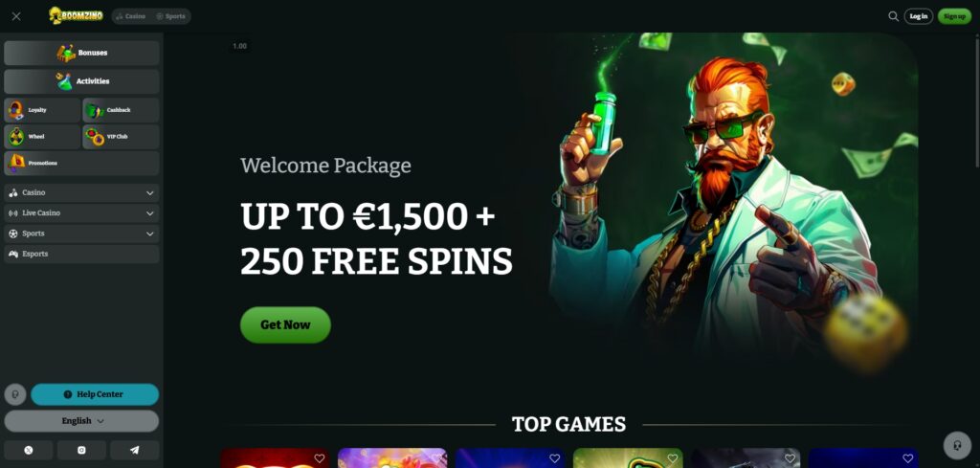The width and height of the screenshot is (980, 468).
Task: Close the sidebar with X icon
Action: [16, 16]
